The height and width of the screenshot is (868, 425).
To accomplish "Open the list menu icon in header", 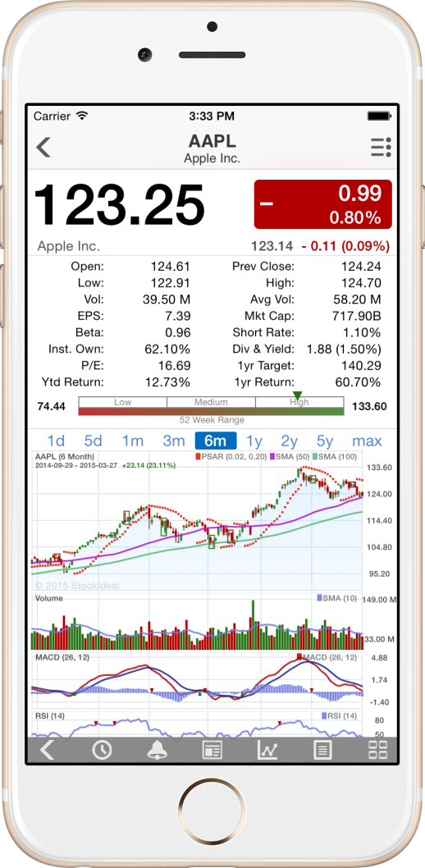I will [381, 148].
